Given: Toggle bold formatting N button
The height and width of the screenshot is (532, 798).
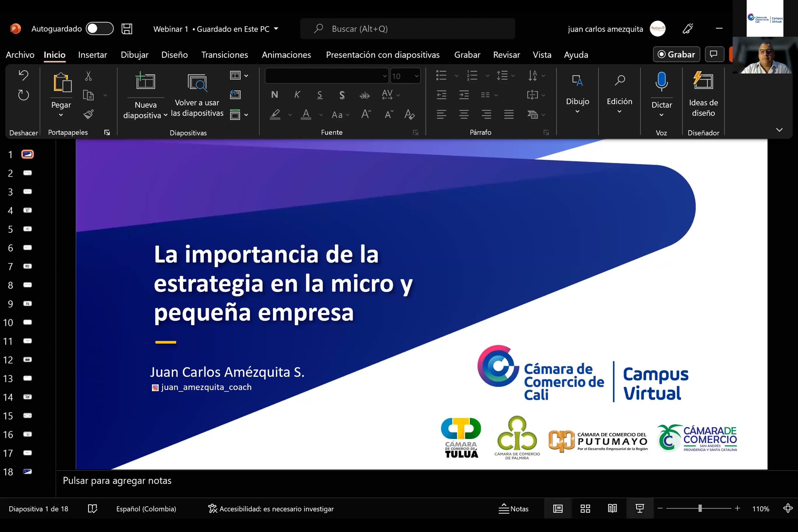Looking at the screenshot, I should [x=275, y=95].
